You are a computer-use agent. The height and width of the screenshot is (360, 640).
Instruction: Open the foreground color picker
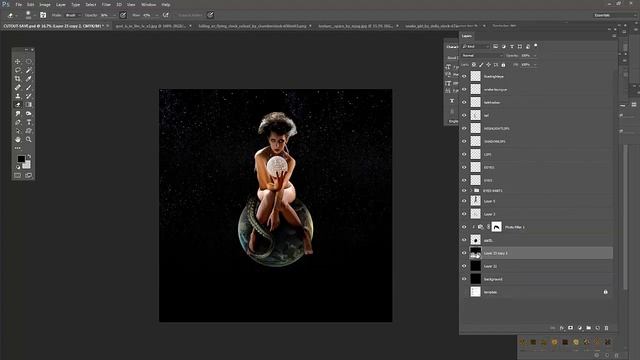click(x=21, y=159)
